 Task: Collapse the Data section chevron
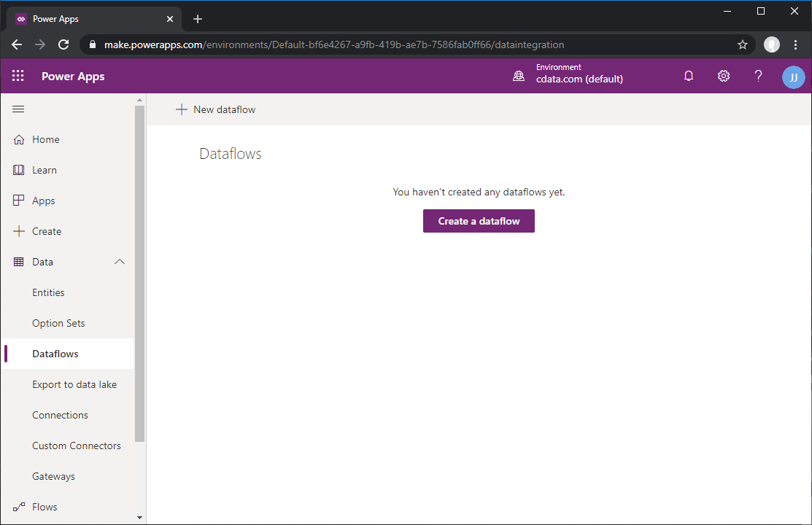point(119,262)
